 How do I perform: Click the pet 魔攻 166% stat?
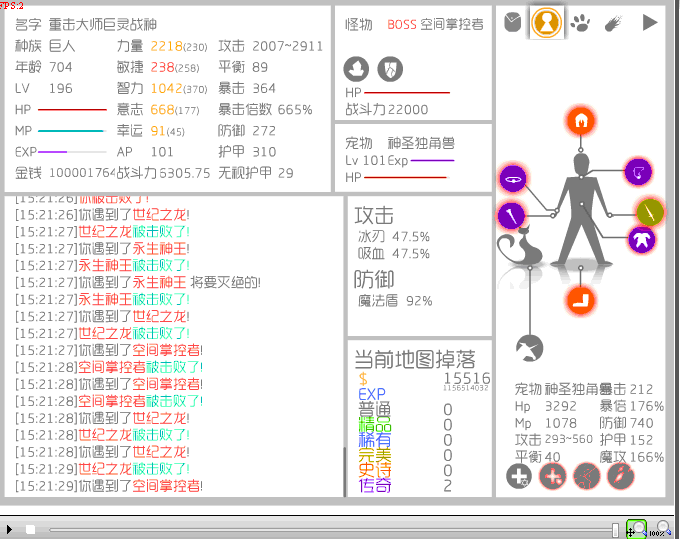pos(631,457)
